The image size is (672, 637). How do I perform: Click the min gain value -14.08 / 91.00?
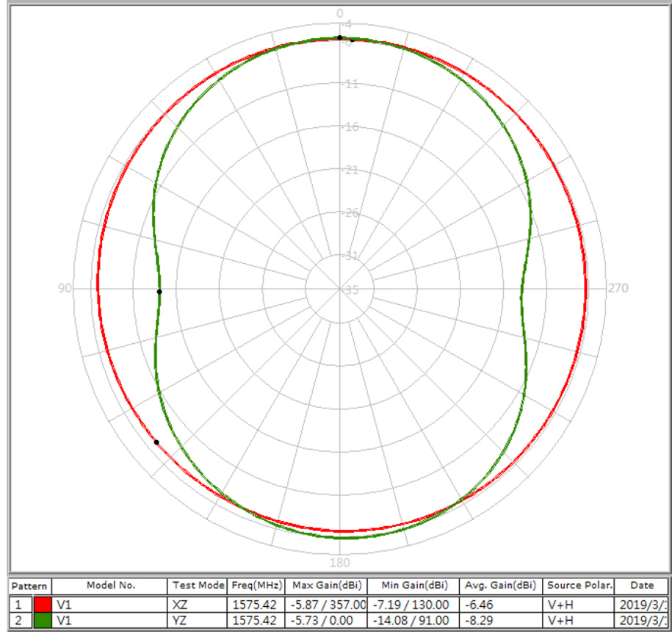click(x=414, y=621)
